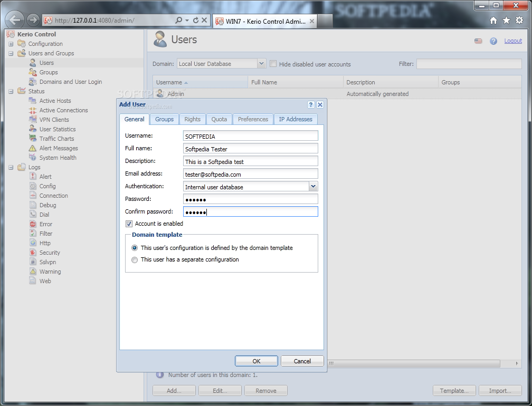
Task: Click the Dial log icon
Action: (33, 215)
